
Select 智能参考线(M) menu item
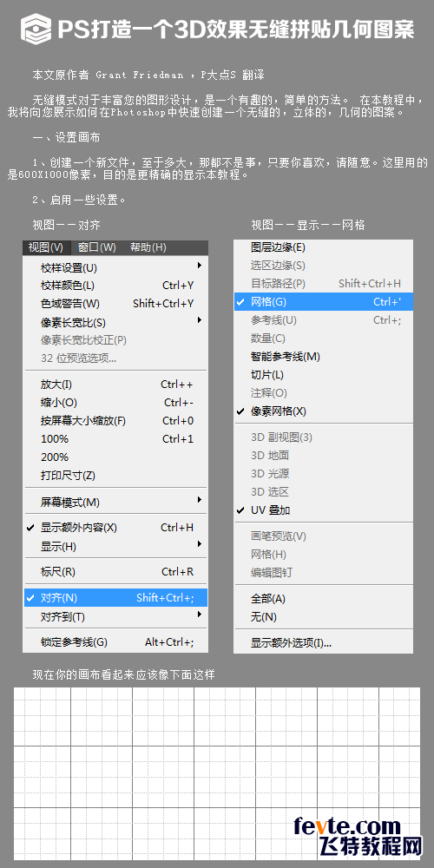point(323,357)
